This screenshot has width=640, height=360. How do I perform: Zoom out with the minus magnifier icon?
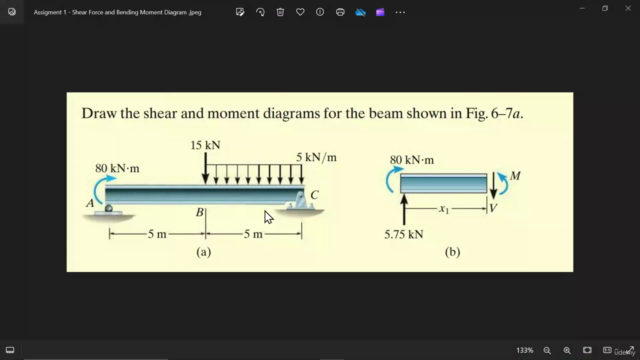547,350
